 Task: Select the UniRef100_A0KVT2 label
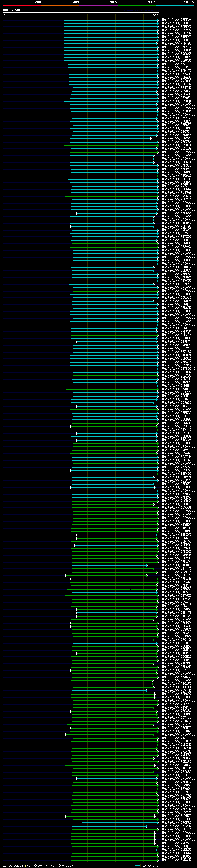point(176,450)
